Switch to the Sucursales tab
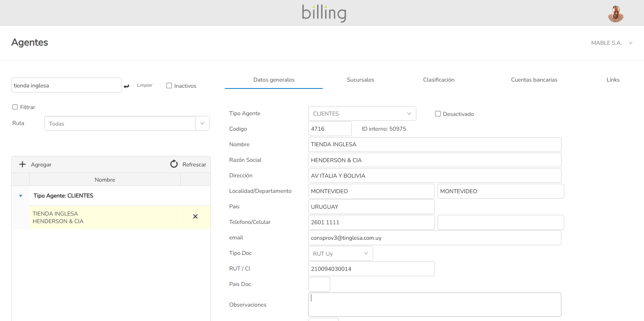This screenshot has width=644, height=321. tap(360, 80)
